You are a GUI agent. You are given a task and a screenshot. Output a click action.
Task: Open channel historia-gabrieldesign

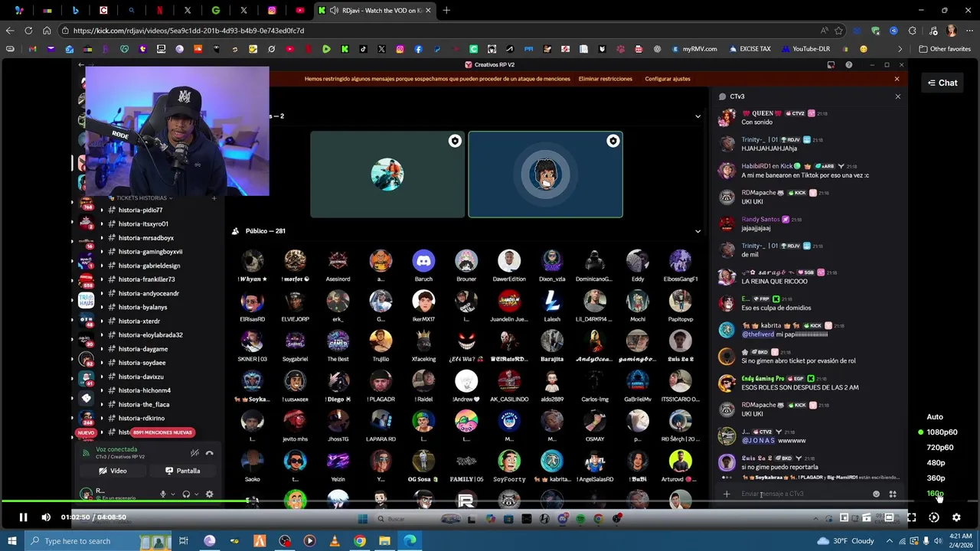point(149,266)
